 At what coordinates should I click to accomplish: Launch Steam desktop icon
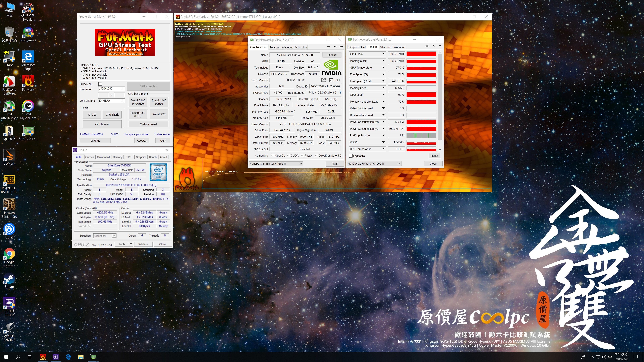(x=9, y=281)
